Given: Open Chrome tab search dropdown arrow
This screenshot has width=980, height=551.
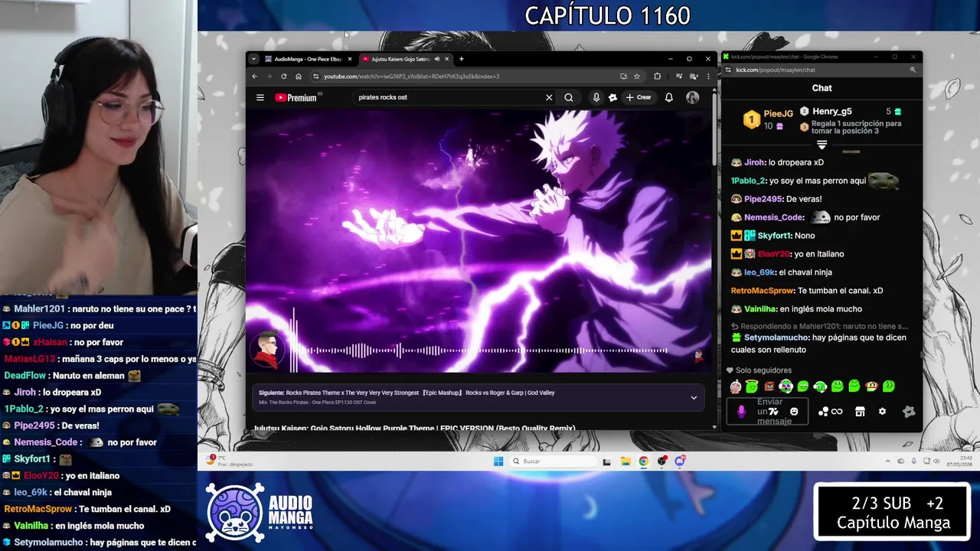Looking at the screenshot, I should 253,59.
